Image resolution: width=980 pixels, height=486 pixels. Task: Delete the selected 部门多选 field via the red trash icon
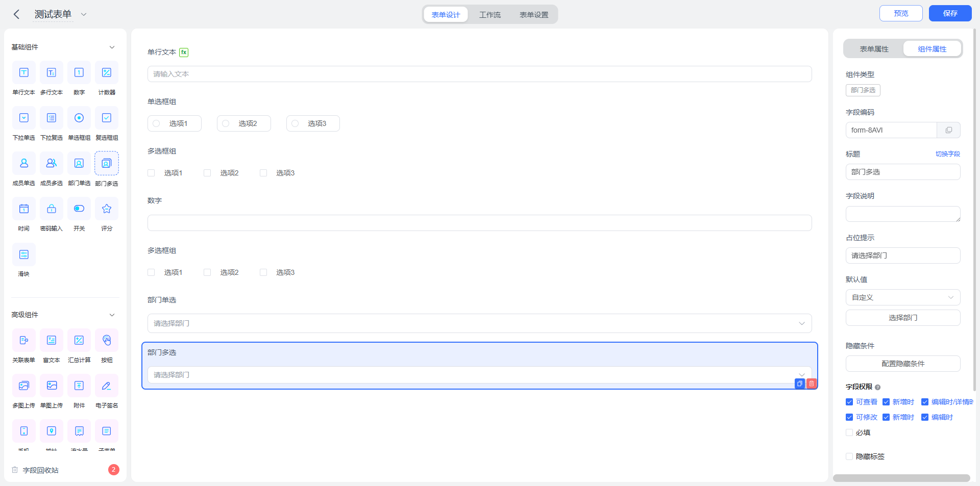(x=812, y=383)
